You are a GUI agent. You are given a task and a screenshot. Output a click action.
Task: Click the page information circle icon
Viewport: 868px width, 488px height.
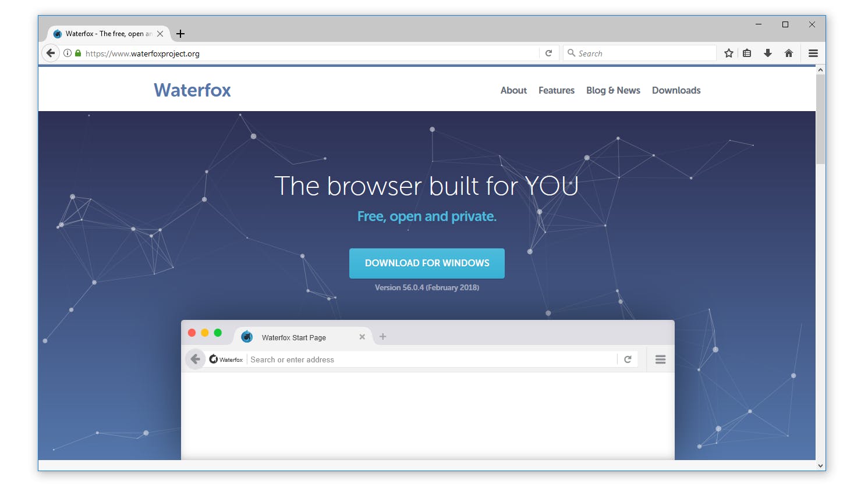pos(68,53)
